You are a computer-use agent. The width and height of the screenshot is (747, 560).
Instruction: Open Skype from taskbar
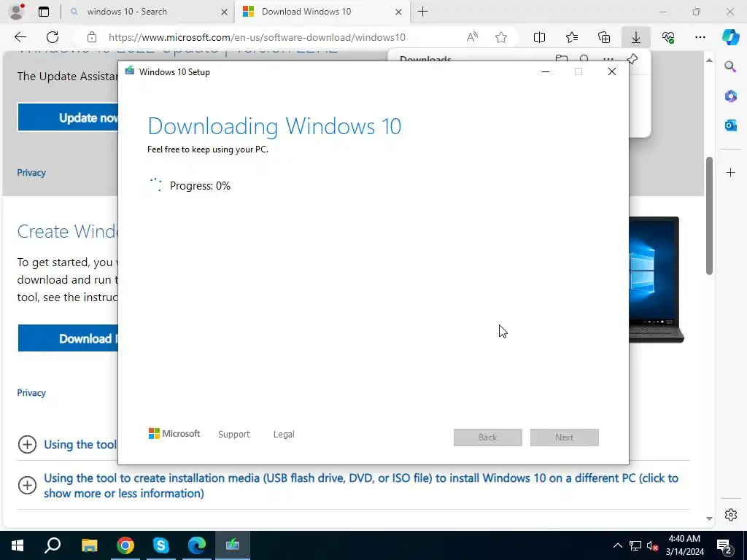point(161,545)
